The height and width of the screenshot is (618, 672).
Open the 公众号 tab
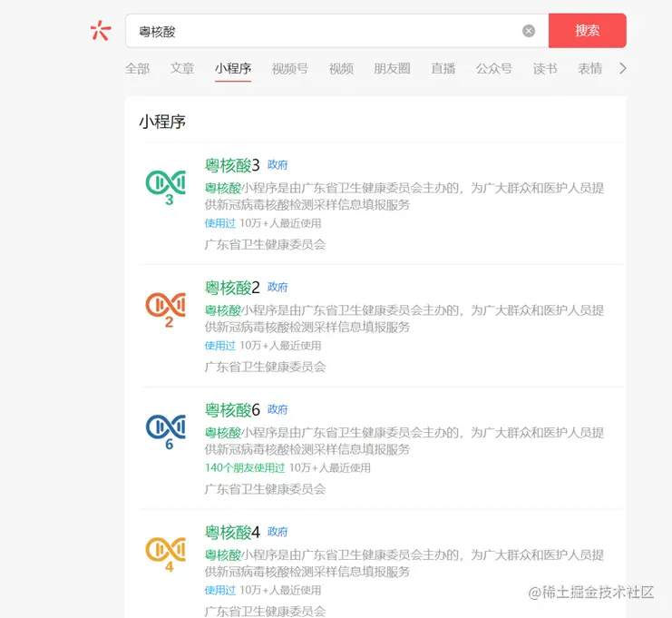click(x=494, y=69)
